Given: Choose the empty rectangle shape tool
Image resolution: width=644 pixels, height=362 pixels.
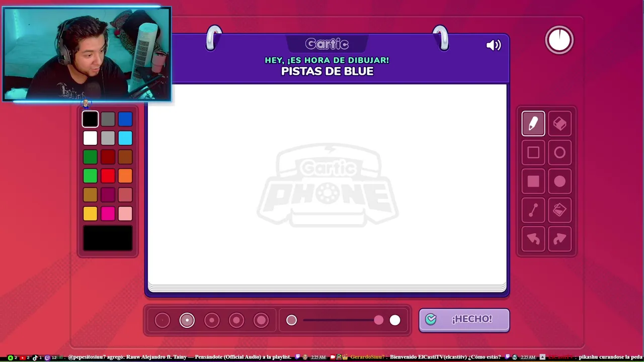Looking at the screenshot, I should pyautogui.click(x=533, y=153).
